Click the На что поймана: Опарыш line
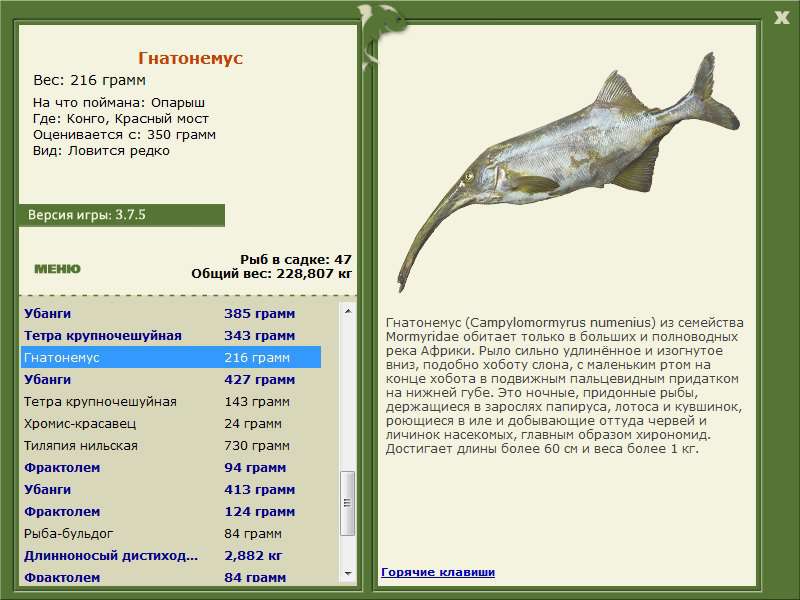The width and height of the screenshot is (800, 600). click(x=119, y=103)
